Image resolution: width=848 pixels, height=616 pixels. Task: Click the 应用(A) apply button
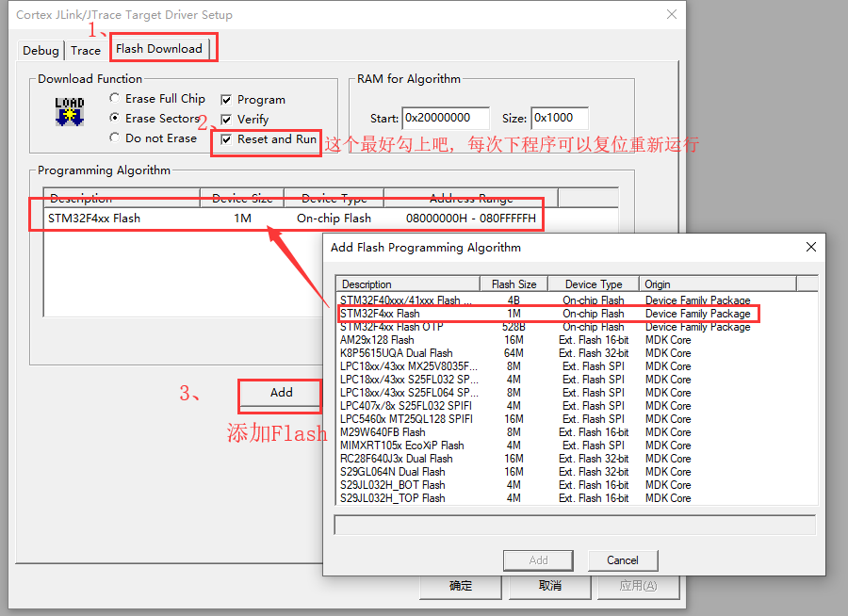[638, 586]
